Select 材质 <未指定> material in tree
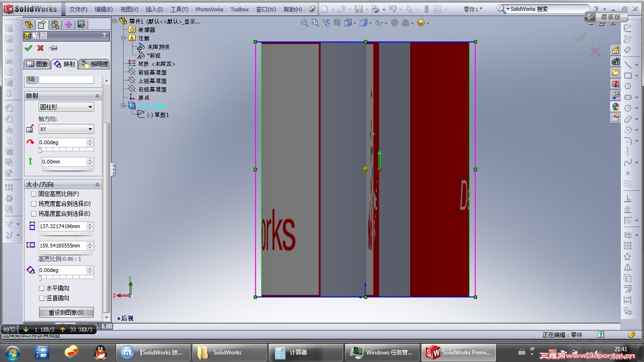This screenshot has height=362, width=644. point(157,64)
